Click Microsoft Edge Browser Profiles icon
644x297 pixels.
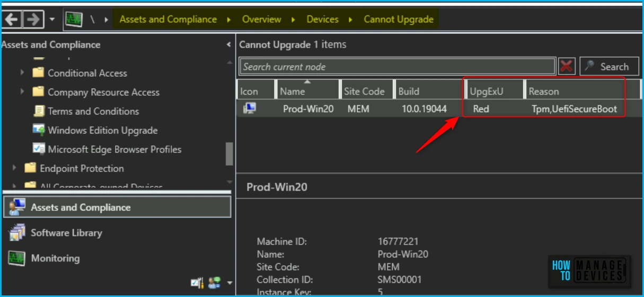(39, 149)
